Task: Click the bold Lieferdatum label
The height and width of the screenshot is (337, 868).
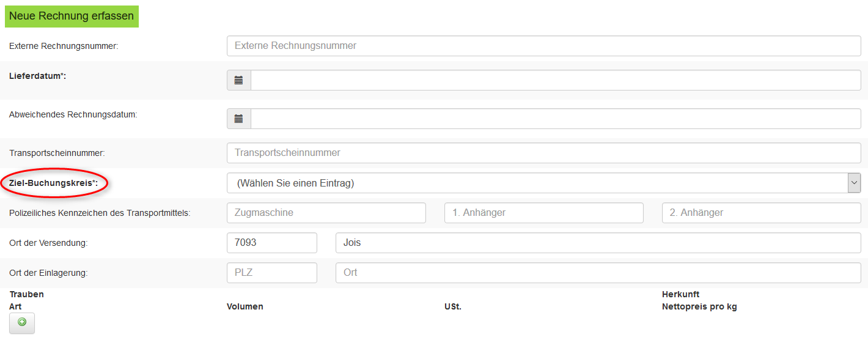Action: click(x=37, y=76)
